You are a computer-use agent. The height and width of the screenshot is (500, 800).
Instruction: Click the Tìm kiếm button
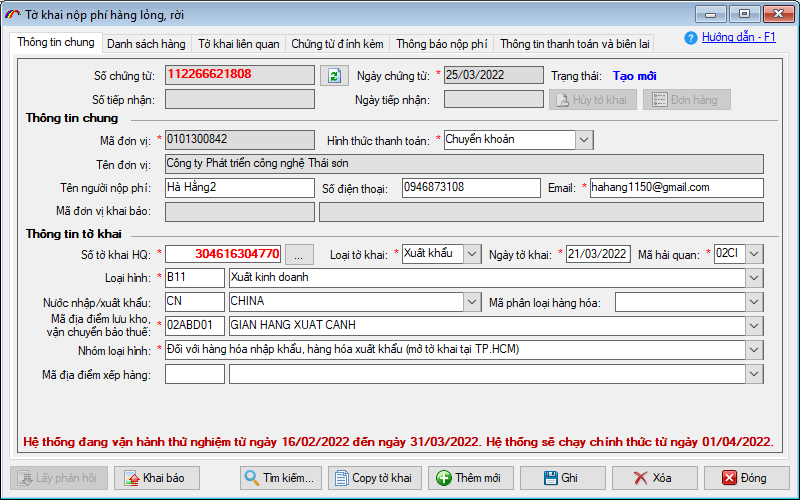[281, 478]
